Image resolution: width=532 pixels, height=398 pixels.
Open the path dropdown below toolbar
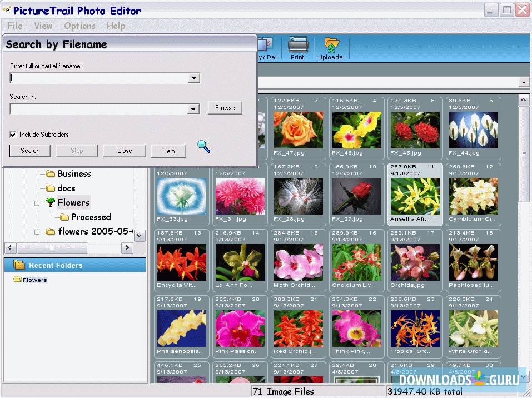[524, 82]
